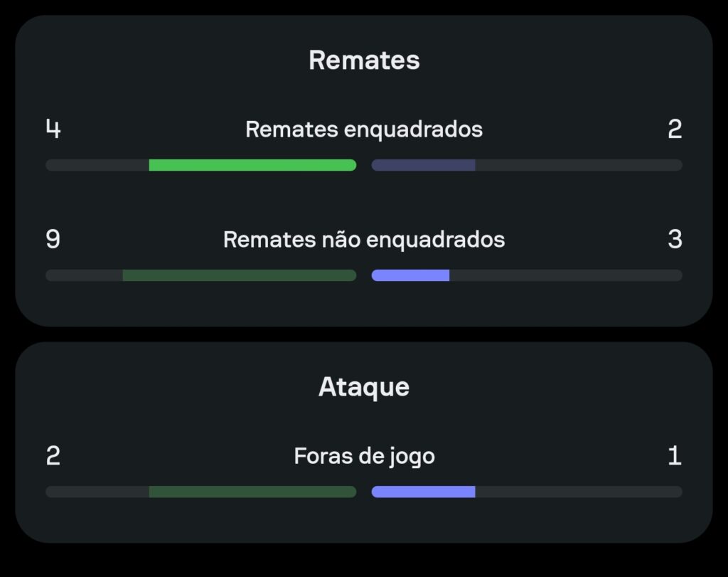Click the Ataque section heading
728x577 pixels.
tap(364, 387)
